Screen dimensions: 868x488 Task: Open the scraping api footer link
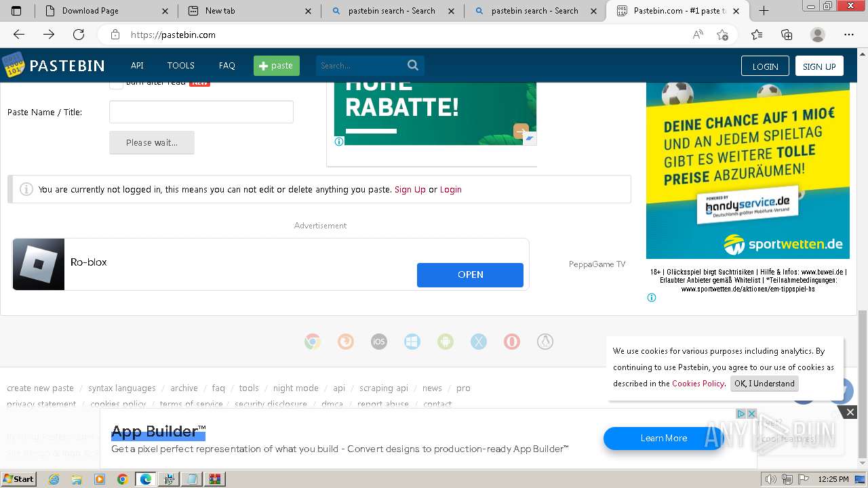coord(384,388)
